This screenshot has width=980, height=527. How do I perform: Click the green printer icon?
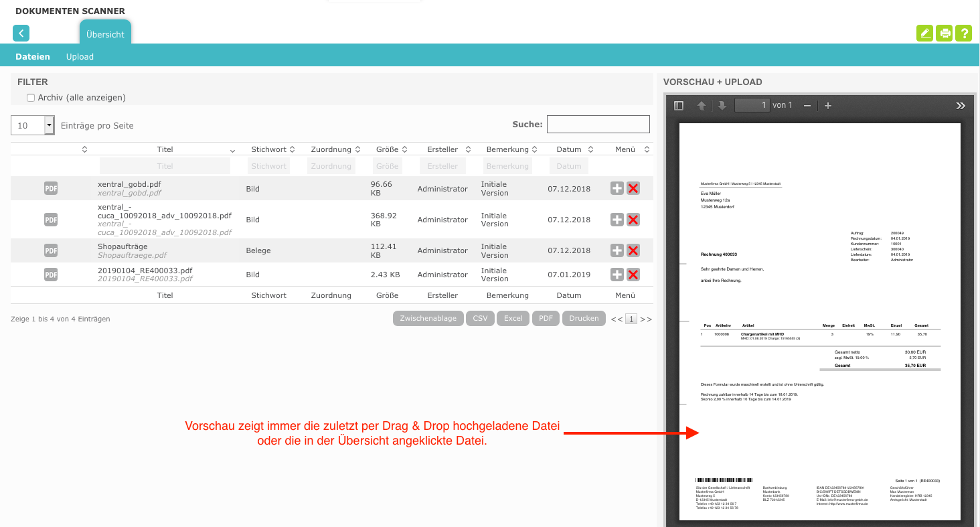tap(944, 33)
